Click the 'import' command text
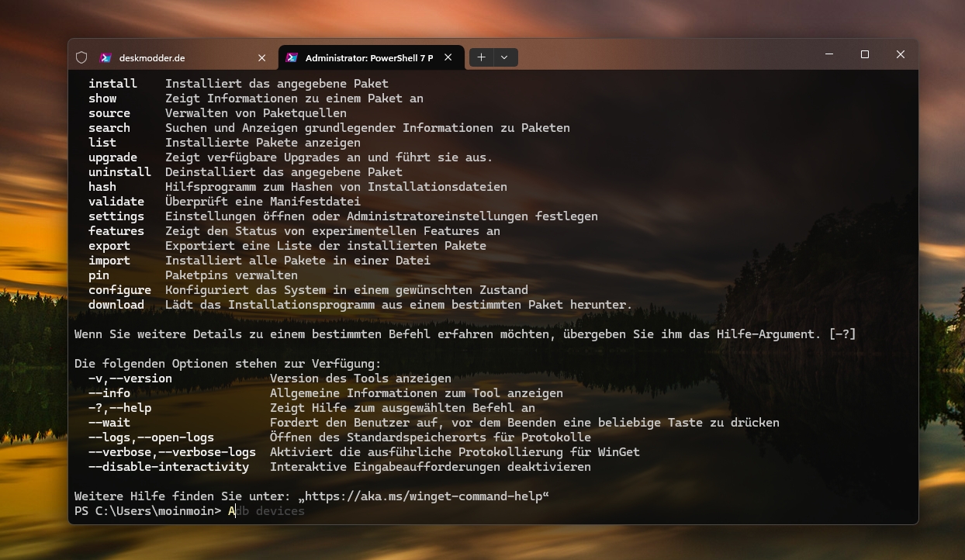 [x=109, y=261]
